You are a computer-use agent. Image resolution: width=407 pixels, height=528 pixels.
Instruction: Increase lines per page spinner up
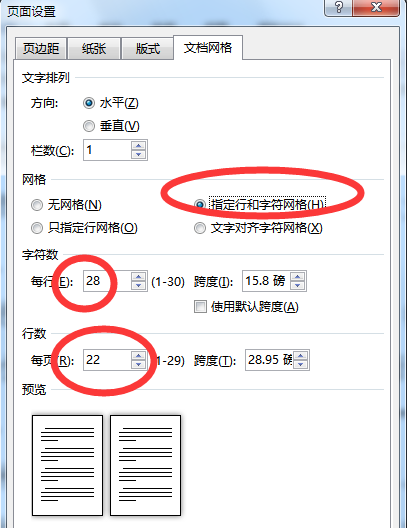[x=138, y=356]
